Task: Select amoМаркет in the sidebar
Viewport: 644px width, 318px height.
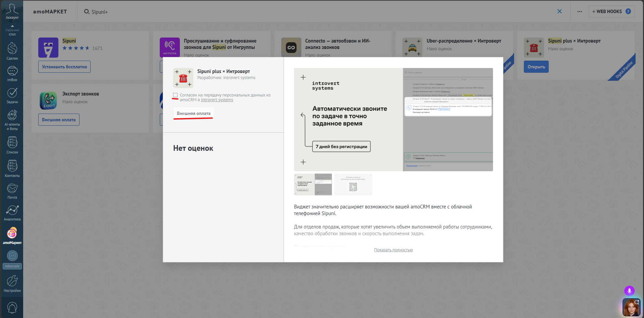Action: tap(12, 236)
